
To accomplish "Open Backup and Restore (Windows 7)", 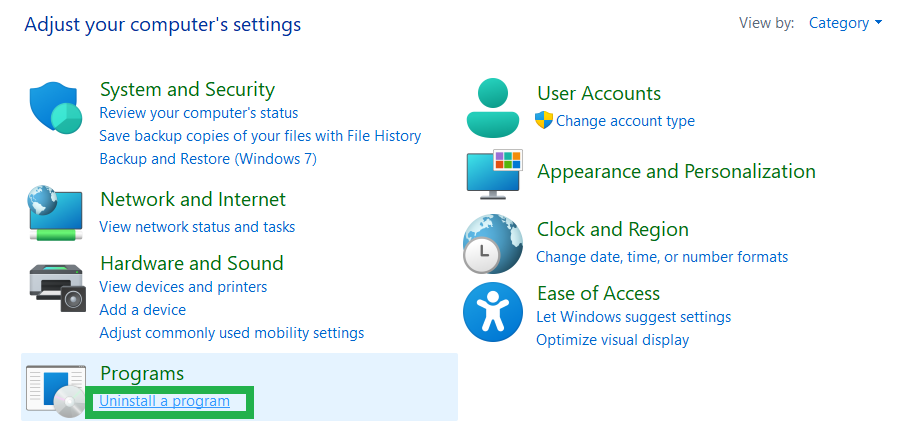I will click(x=208, y=159).
